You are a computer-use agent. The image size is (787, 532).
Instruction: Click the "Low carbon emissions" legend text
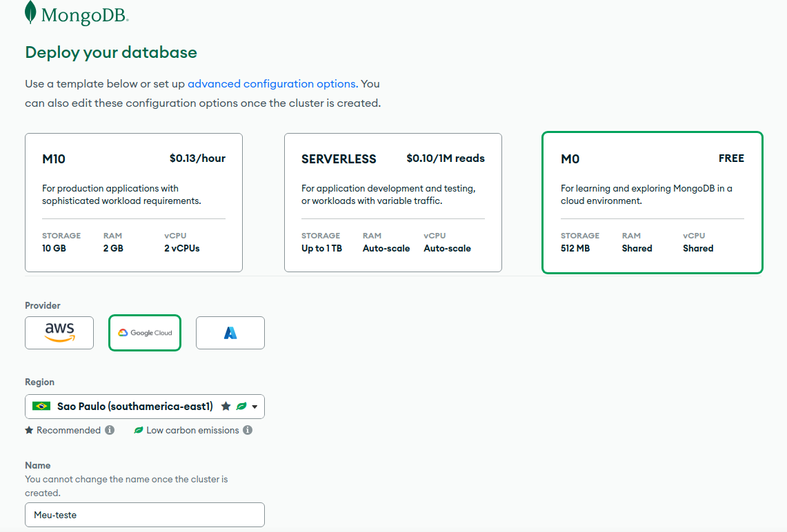[192, 430]
